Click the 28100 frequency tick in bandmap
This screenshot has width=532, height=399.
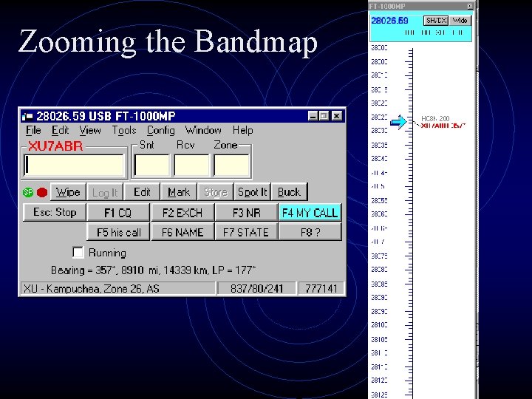tap(379, 325)
